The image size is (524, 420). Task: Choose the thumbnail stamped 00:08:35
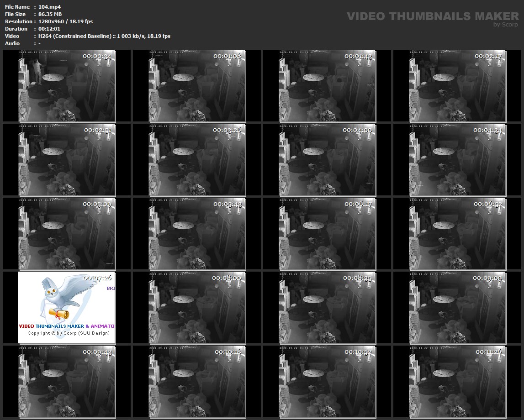tap(327, 308)
